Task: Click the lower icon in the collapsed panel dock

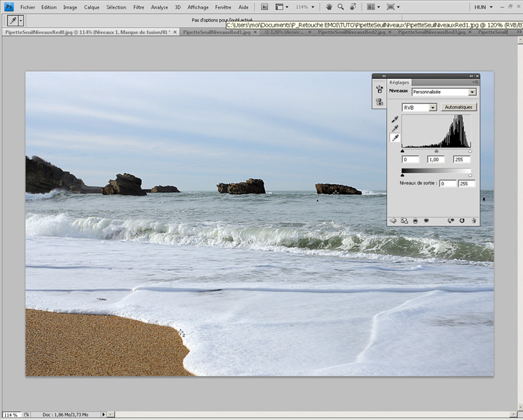Action: coord(380,102)
